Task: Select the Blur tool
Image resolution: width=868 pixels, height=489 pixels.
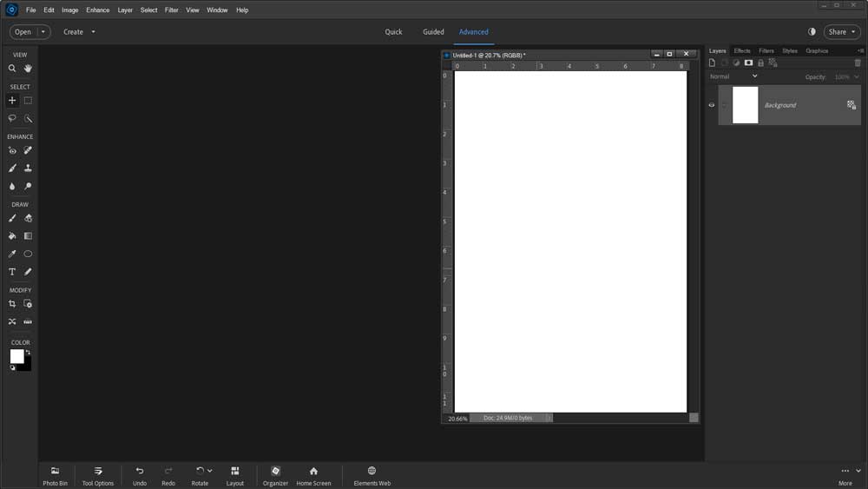Action: 12,186
